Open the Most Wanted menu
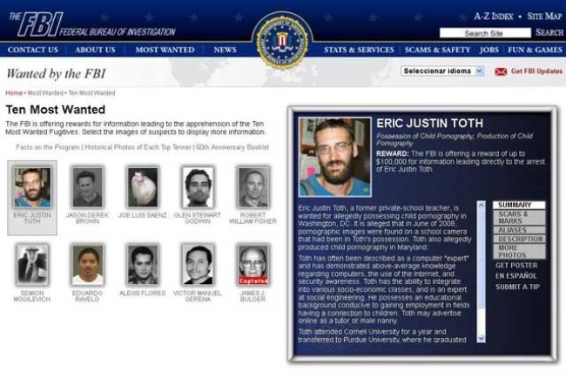 point(165,50)
